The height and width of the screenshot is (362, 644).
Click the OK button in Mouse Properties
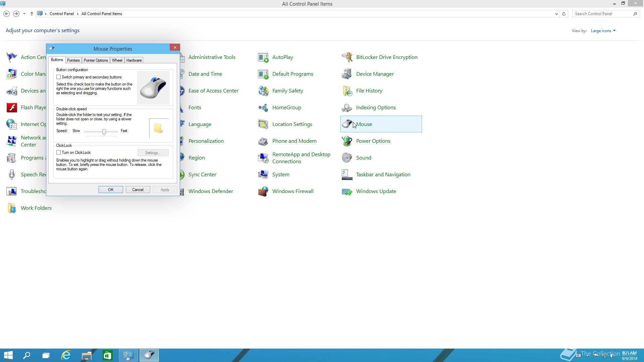pyautogui.click(x=111, y=190)
